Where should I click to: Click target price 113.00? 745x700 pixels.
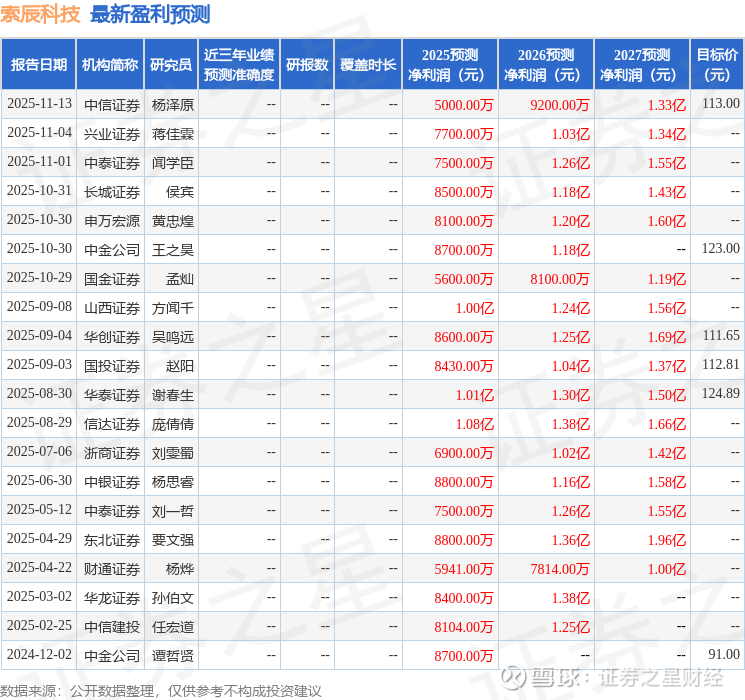click(721, 104)
